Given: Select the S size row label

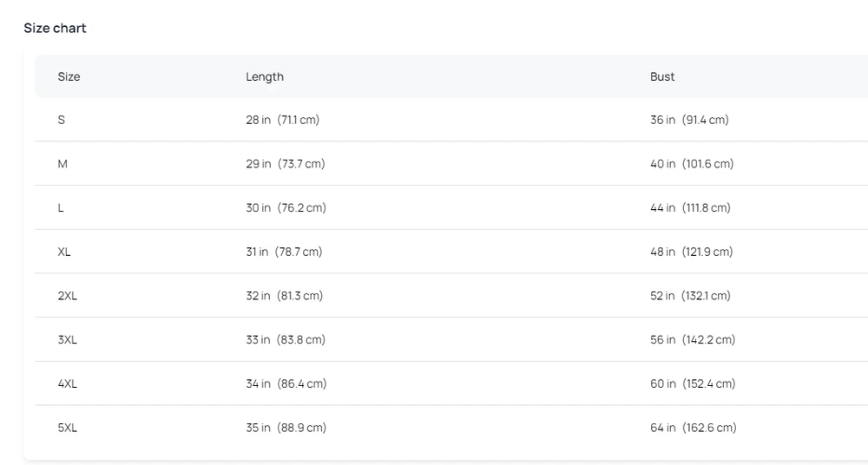Looking at the screenshot, I should click(61, 120).
